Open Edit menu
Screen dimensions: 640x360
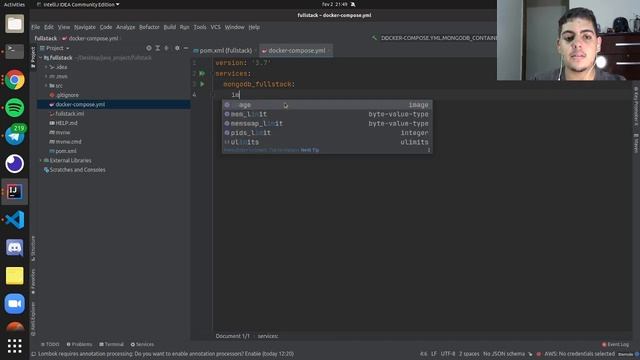point(49,27)
